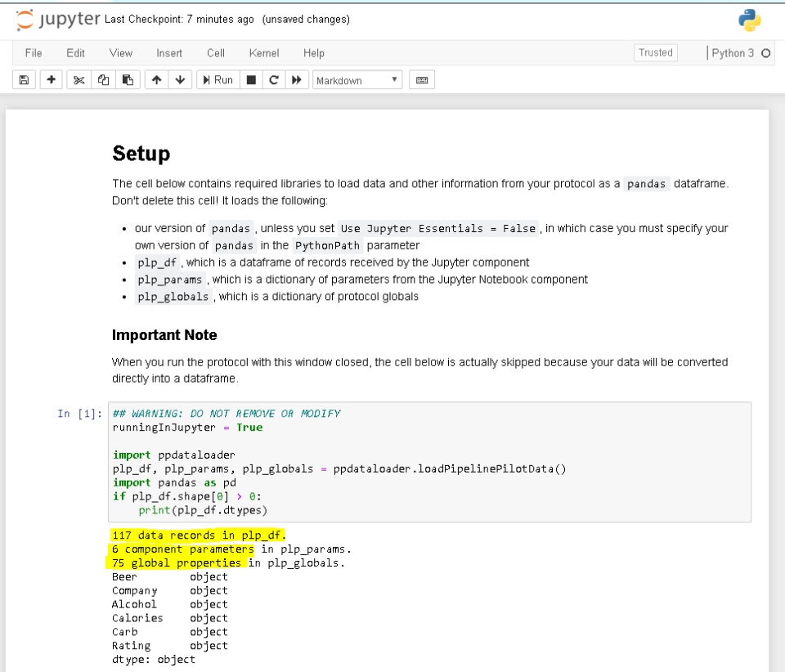Image resolution: width=785 pixels, height=672 pixels.
Task: Click the Calories column output row
Action: pos(170,618)
